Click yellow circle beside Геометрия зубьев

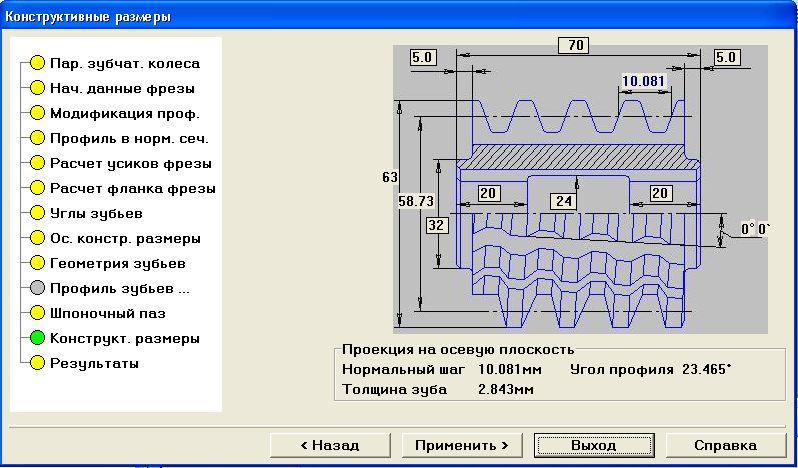pos(37,264)
